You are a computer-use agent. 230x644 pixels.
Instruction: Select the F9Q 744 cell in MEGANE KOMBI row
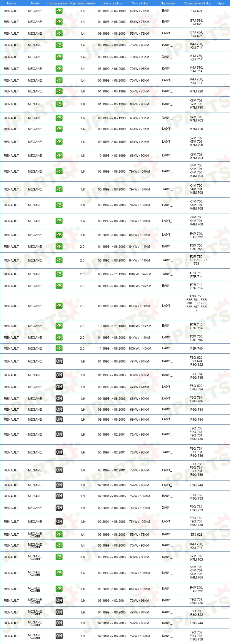pyautogui.click(x=196, y=623)
